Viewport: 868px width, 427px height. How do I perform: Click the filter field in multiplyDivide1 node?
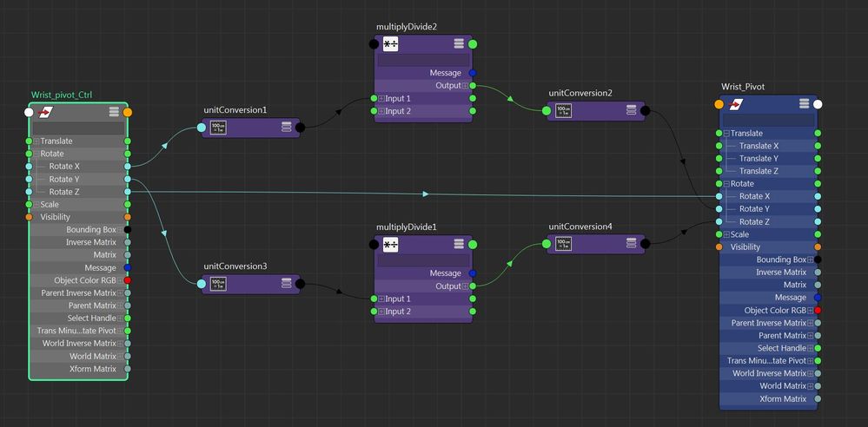pyautogui.click(x=423, y=260)
